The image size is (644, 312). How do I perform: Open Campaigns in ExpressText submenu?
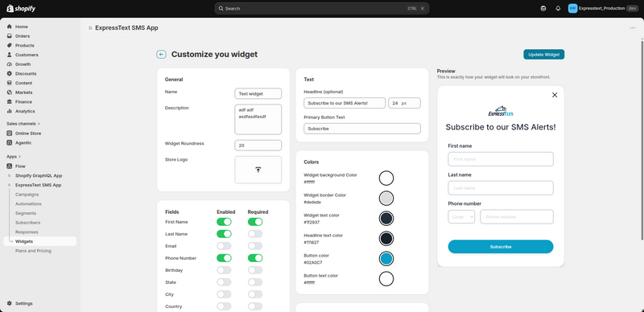pos(27,195)
